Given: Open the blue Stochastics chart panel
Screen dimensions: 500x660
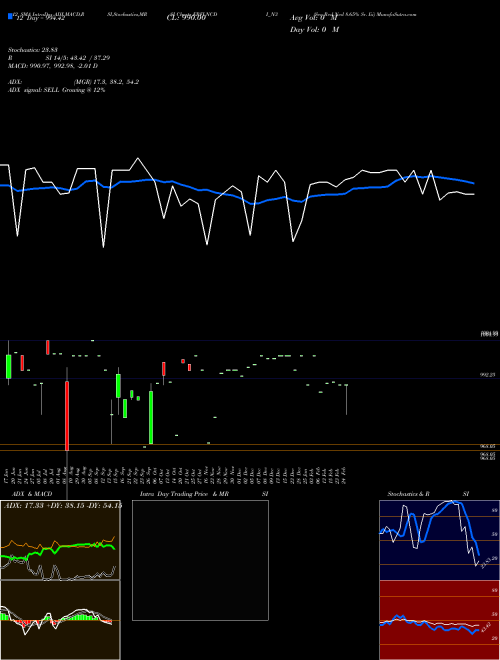Looking at the screenshot, I should 439,540.
